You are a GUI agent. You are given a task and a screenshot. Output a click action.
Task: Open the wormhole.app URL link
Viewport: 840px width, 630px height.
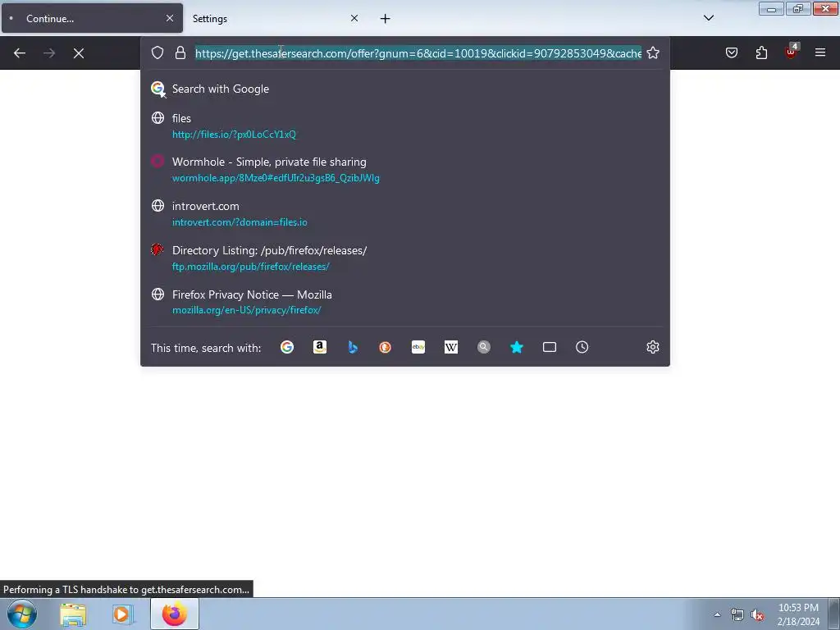click(x=276, y=178)
